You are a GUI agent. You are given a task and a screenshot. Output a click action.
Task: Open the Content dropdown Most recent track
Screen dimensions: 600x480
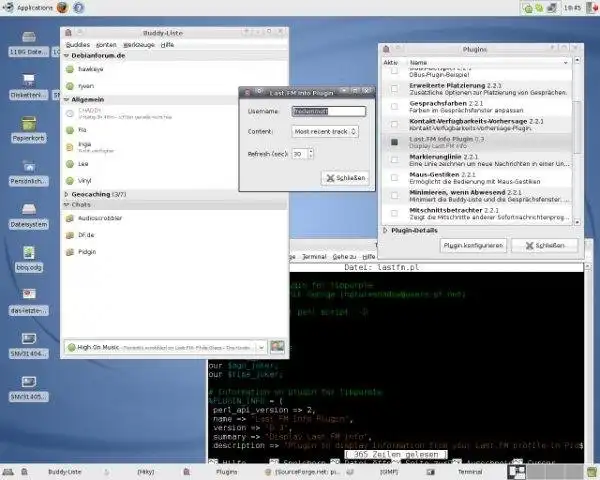pyautogui.click(x=325, y=132)
